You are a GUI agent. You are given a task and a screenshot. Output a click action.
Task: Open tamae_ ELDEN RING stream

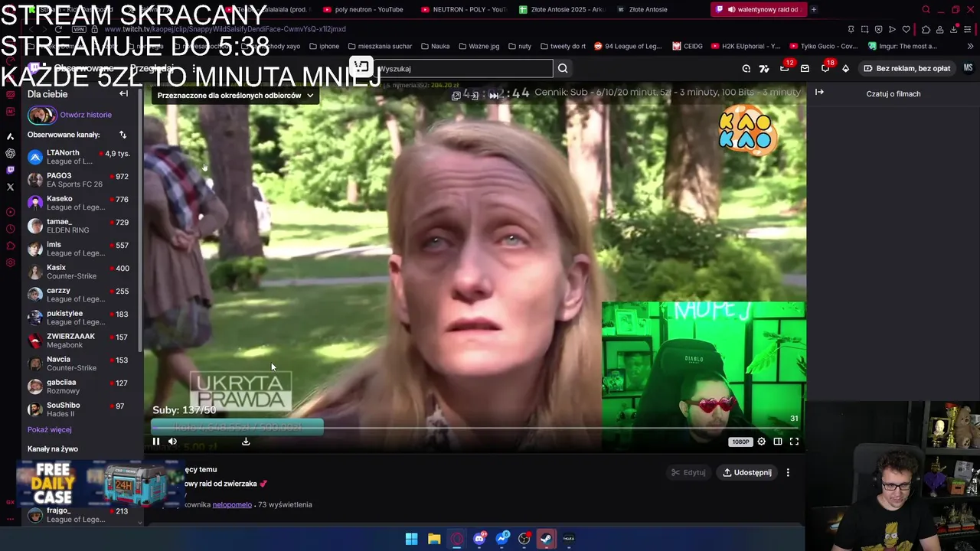pos(79,226)
